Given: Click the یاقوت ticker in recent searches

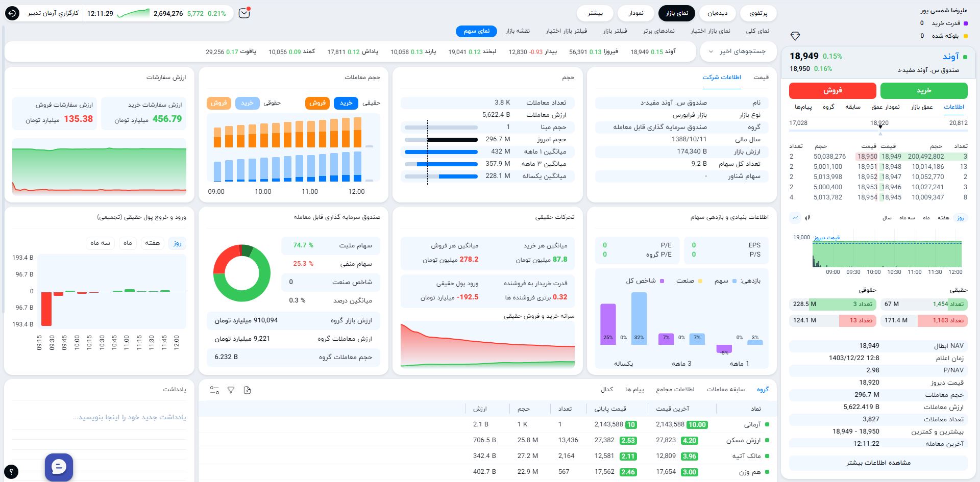Looking at the screenshot, I should 231,52.
